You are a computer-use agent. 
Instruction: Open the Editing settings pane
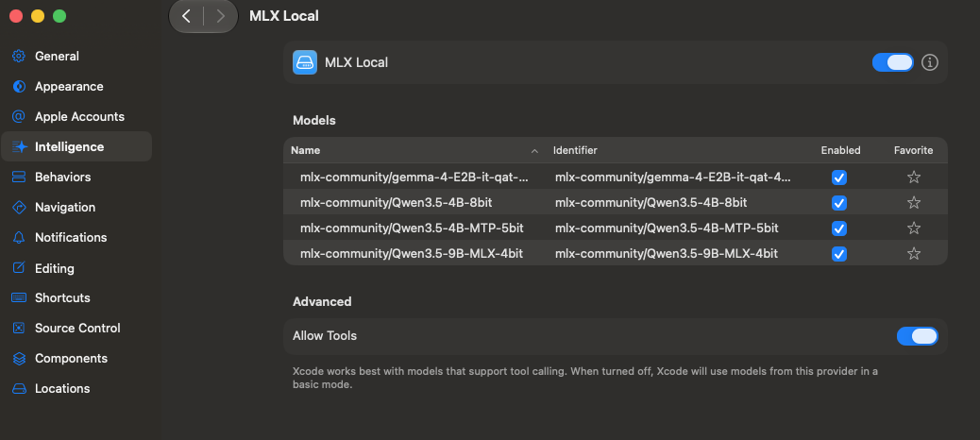click(x=76, y=268)
